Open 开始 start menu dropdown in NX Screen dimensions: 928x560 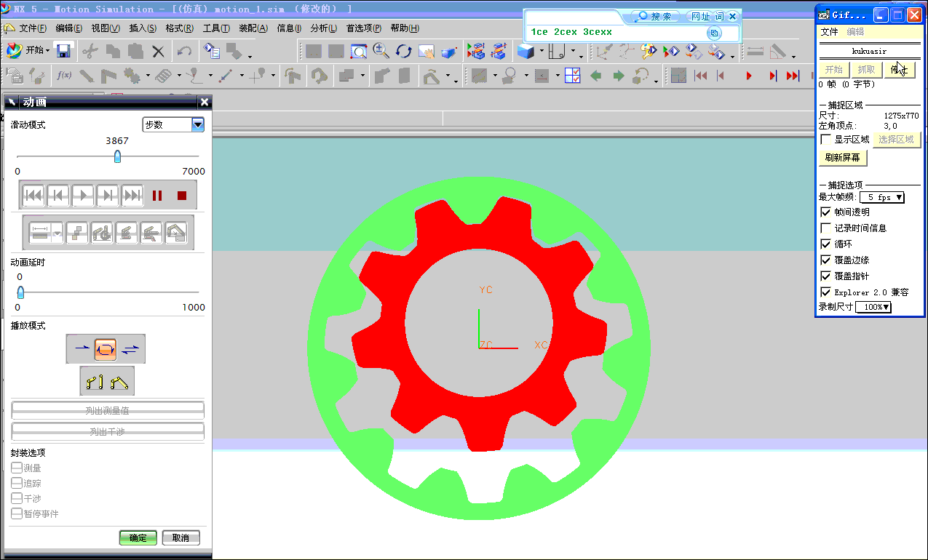(29, 50)
